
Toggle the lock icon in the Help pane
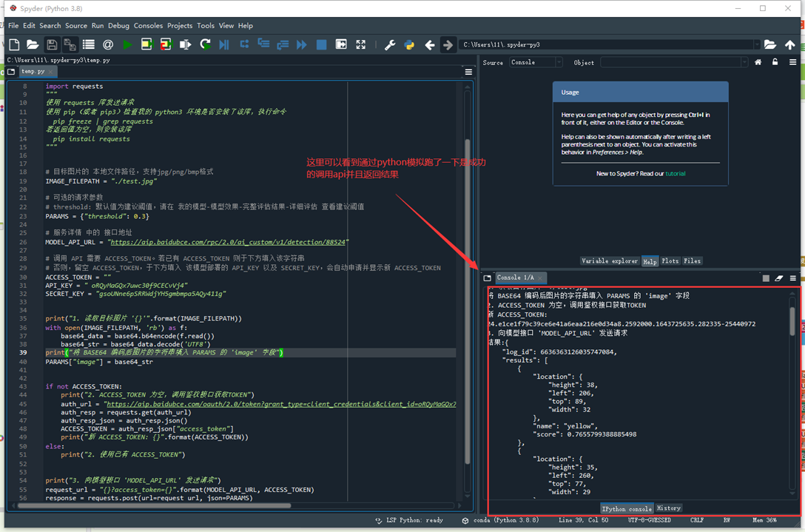click(x=775, y=62)
